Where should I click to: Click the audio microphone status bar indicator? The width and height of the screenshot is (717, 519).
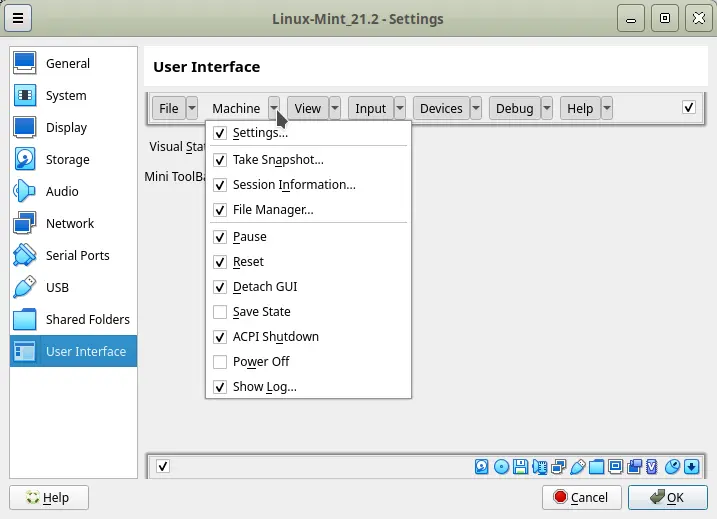pyautogui.click(x=540, y=467)
